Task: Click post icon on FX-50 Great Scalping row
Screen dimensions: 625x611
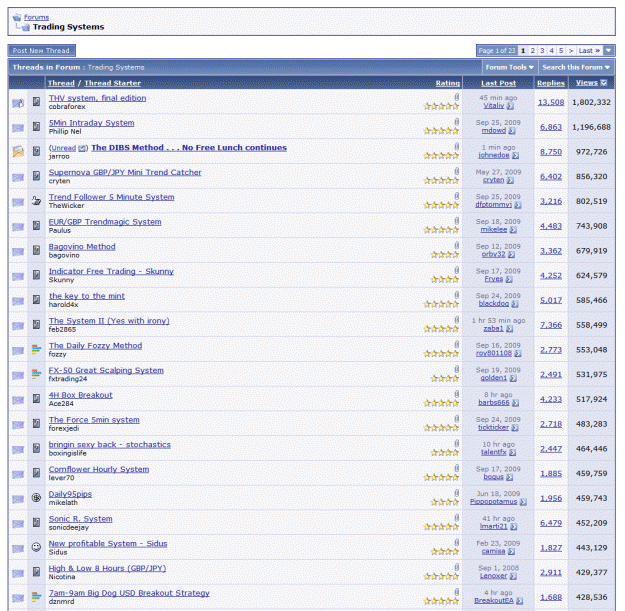Action: (36, 374)
